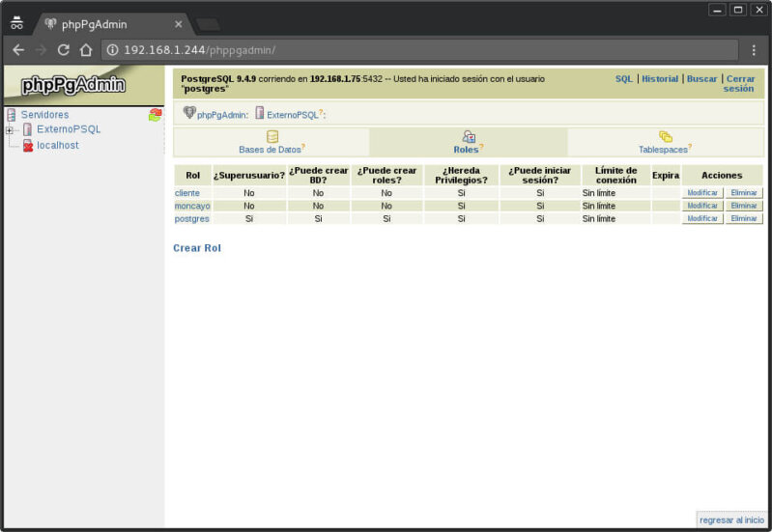Image resolution: width=772 pixels, height=532 pixels.
Task: Open the help mark next to ExternoPSQL breadcrumb
Action: click(x=321, y=112)
